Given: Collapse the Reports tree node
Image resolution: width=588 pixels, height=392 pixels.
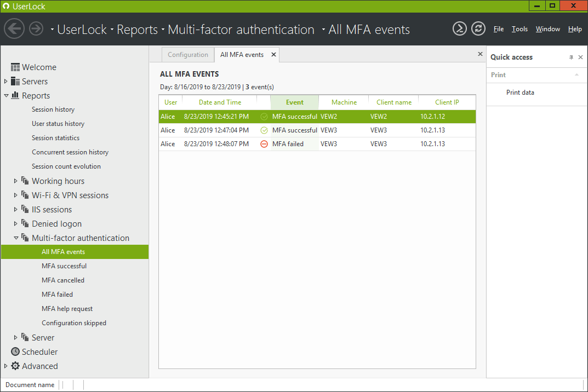Looking at the screenshot, I should coord(6,96).
